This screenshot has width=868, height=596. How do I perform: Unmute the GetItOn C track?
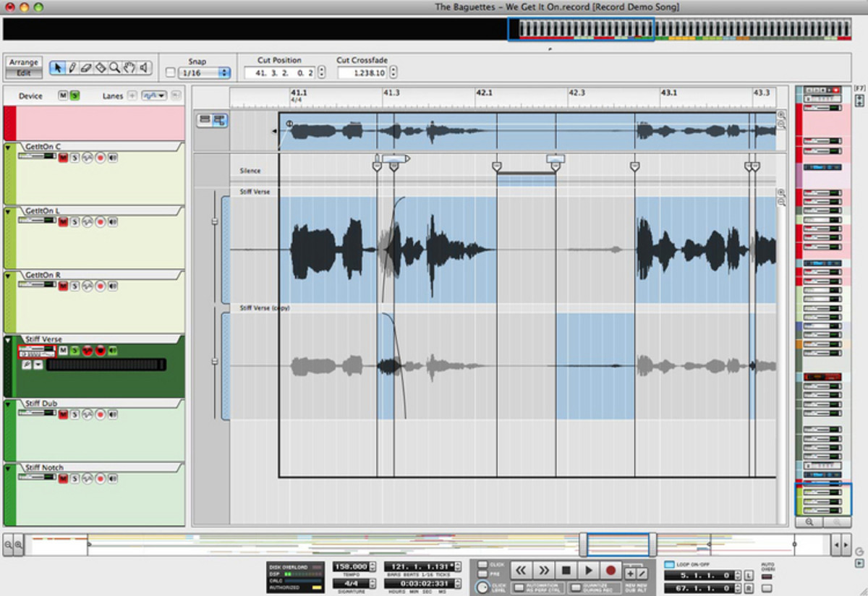coord(63,158)
